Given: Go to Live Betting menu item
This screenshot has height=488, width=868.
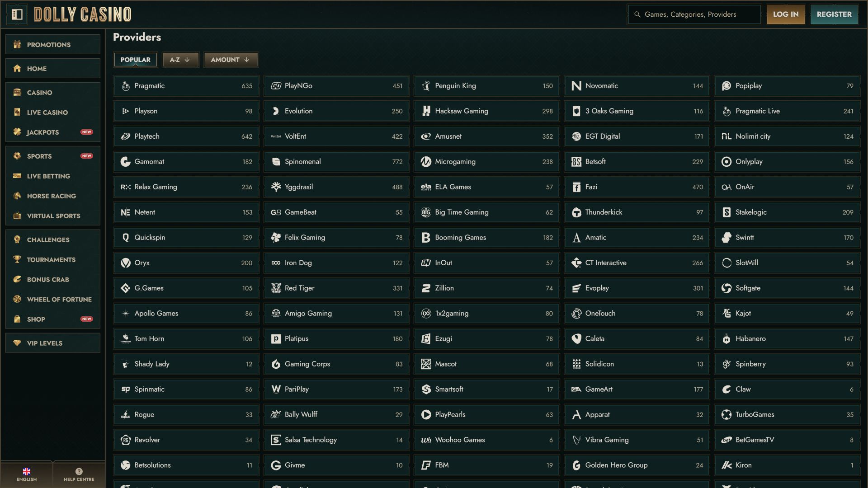Looking at the screenshot, I should [53, 176].
